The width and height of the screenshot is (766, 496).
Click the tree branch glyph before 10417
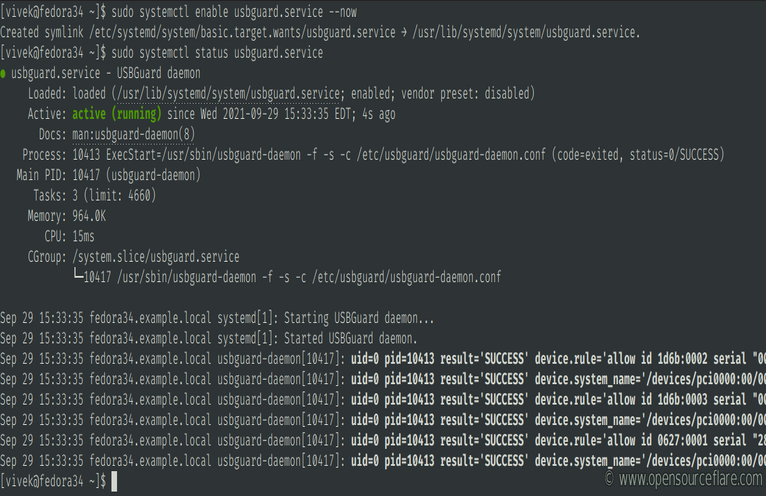[79, 277]
